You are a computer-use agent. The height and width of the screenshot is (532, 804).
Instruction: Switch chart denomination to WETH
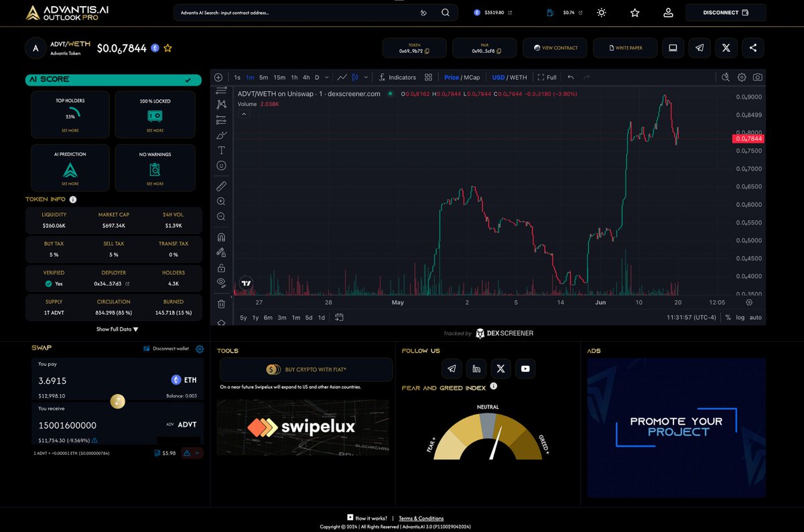(519, 77)
